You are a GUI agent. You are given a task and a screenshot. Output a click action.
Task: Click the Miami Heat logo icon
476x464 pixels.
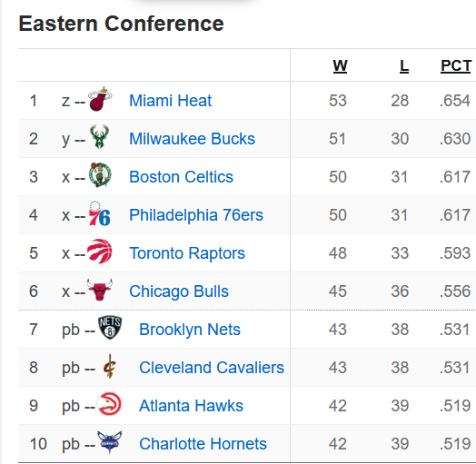click(100, 99)
